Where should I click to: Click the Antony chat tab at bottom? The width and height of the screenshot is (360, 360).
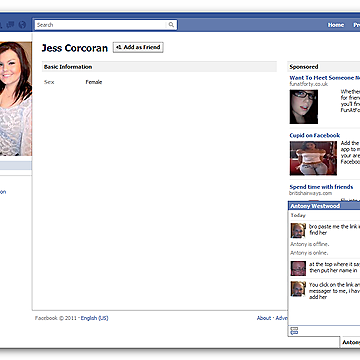(350, 343)
